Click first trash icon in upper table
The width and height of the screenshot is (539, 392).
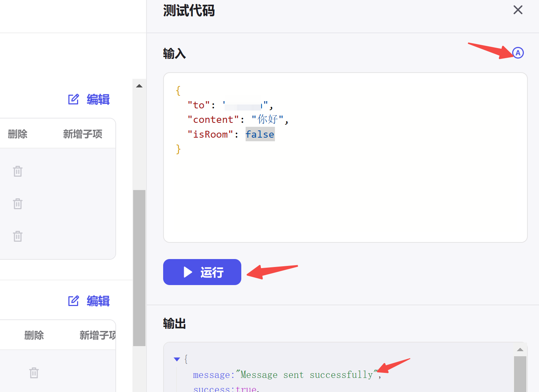[x=18, y=171]
